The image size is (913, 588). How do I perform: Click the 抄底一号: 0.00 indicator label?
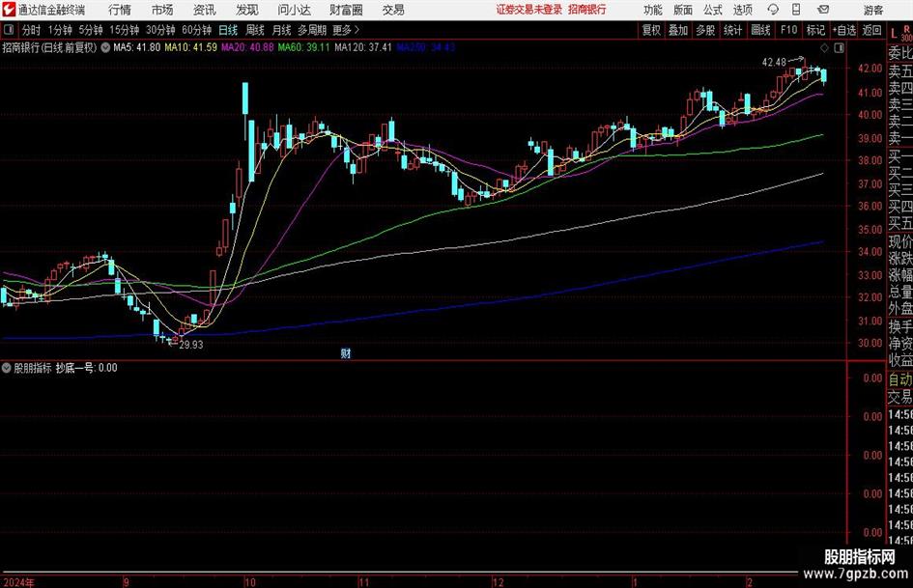(x=87, y=367)
